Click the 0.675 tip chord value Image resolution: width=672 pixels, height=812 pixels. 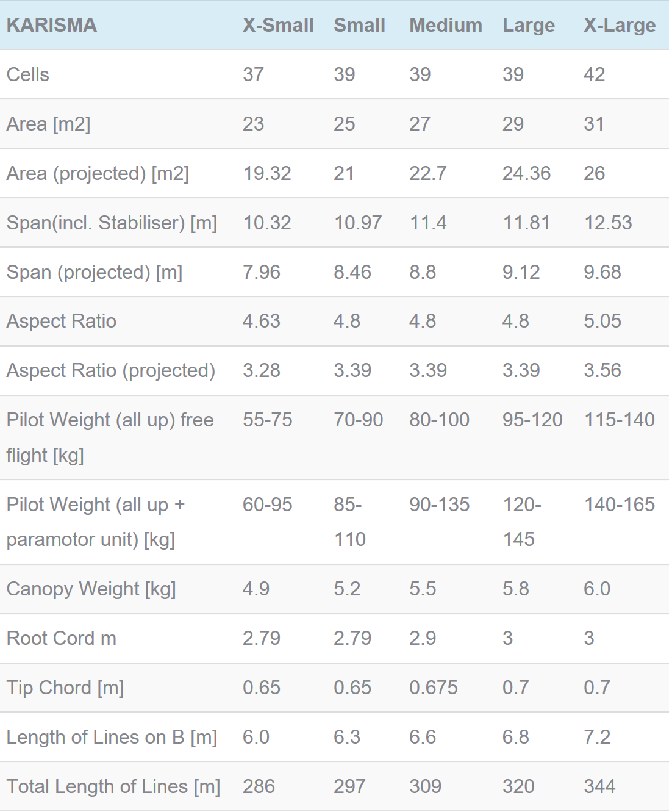pyautogui.click(x=433, y=688)
